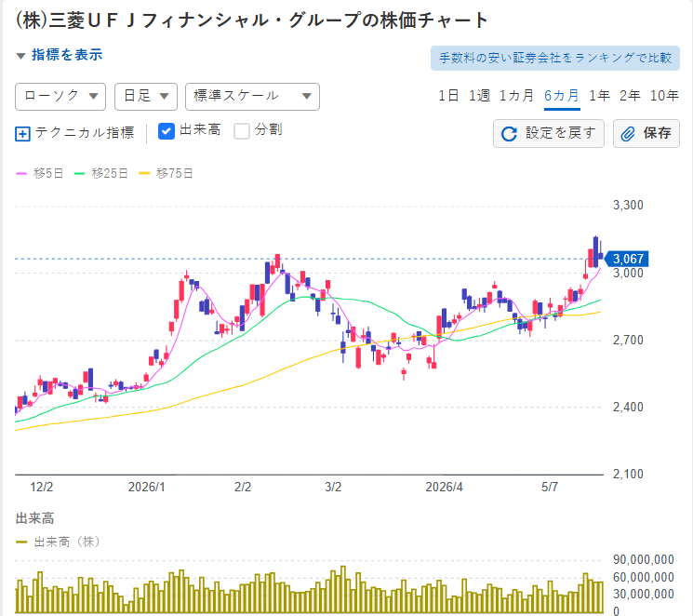Click the 出来高 volume section heading

35,518
